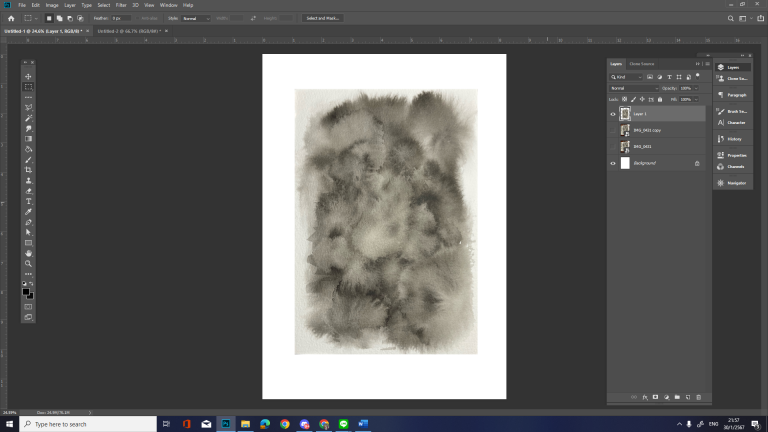Open History panel from side dock
Viewport: 768px width, 432px height.
pyautogui.click(x=734, y=139)
